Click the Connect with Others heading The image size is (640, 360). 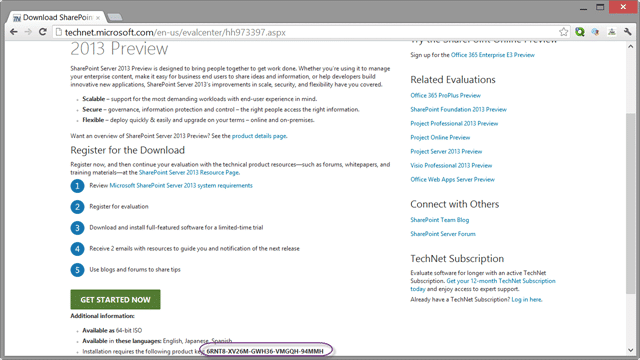coord(455,204)
